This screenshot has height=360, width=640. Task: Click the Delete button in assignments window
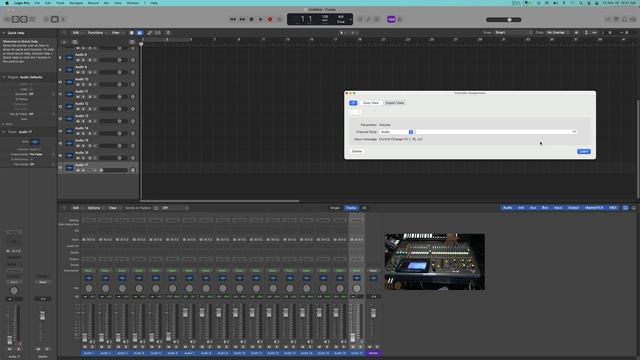point(357,151)
